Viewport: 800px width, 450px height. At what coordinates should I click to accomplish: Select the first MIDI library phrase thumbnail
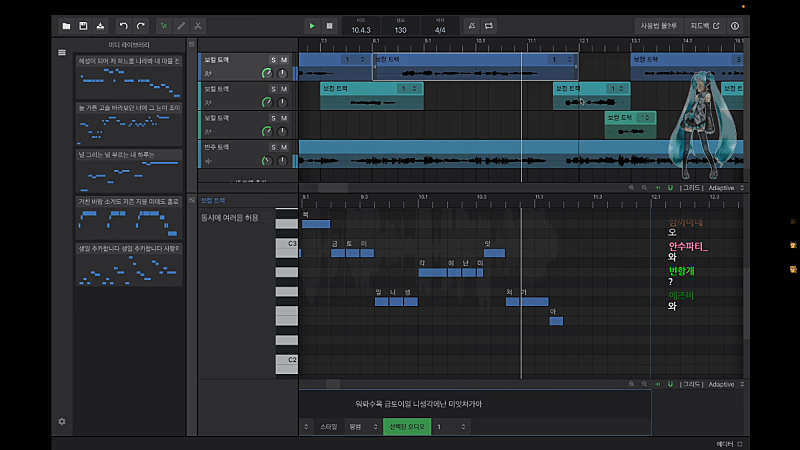128,82
